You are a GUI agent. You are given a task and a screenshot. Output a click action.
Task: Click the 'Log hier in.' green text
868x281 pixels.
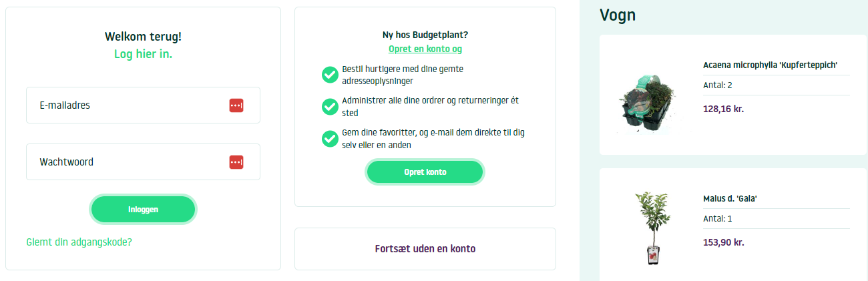[x=143, y=54]
